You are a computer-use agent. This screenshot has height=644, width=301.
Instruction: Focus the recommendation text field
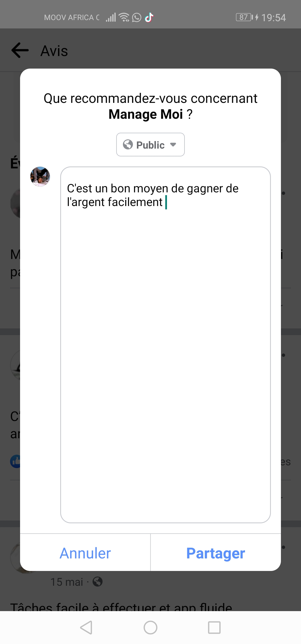click(x=165, y=345)
